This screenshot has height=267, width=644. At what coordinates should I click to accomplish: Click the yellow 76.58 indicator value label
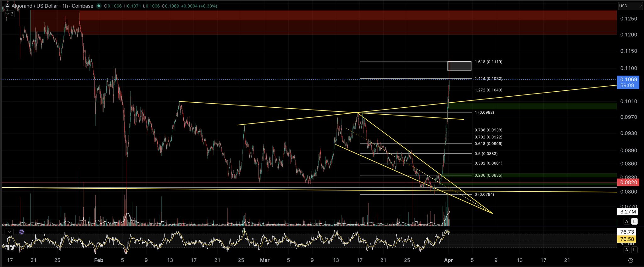[x=627, y=239]
